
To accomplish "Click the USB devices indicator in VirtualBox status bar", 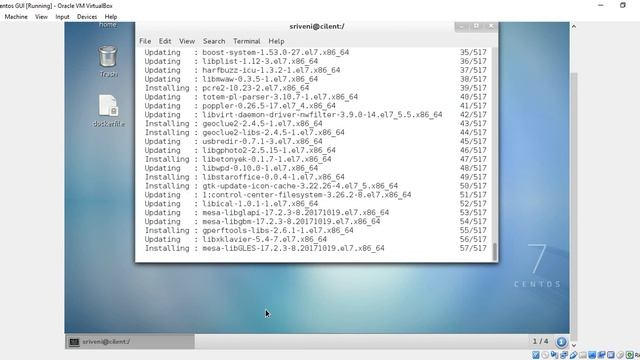I will (573, 355).
